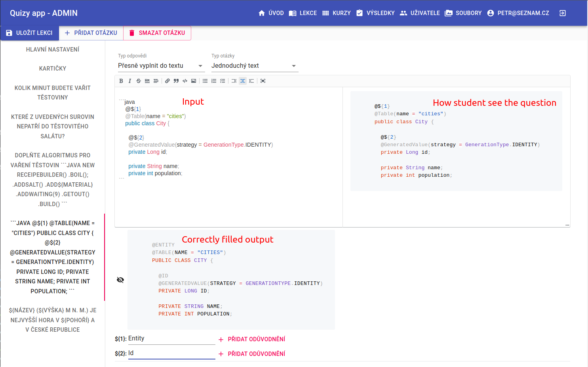Insert an image via picture icon

194,81
